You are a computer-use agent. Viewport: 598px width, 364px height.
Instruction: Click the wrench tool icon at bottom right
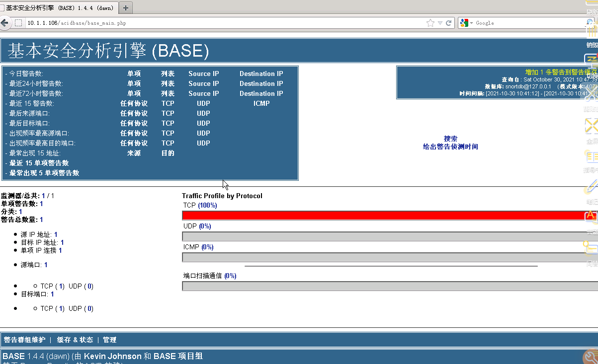(x=591, y=357)
